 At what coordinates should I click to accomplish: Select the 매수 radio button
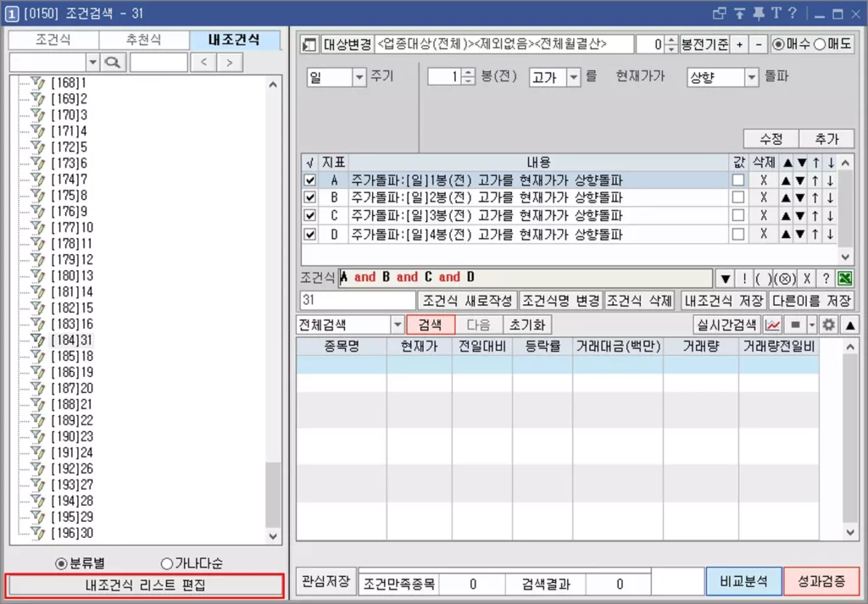tap(778, 44)
